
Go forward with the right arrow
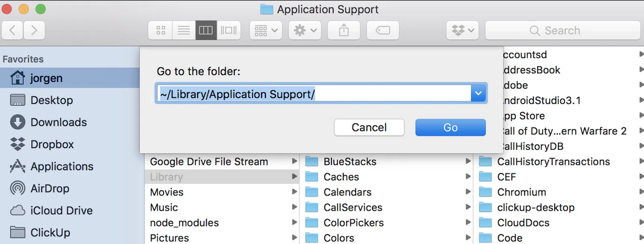34,30
